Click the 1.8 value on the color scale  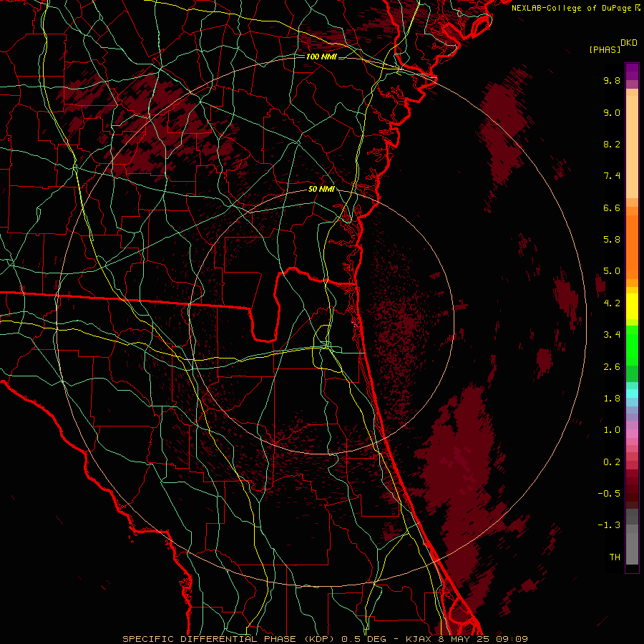612,399
